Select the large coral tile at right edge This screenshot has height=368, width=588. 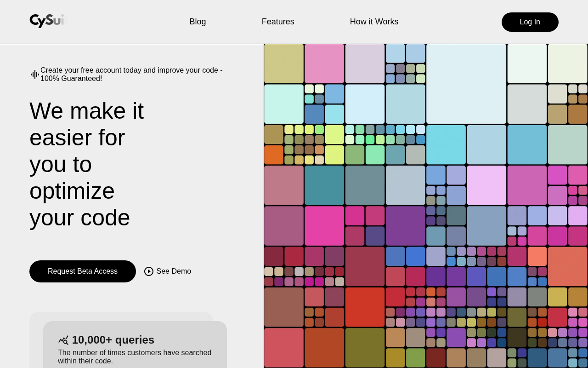coord(567,266)
